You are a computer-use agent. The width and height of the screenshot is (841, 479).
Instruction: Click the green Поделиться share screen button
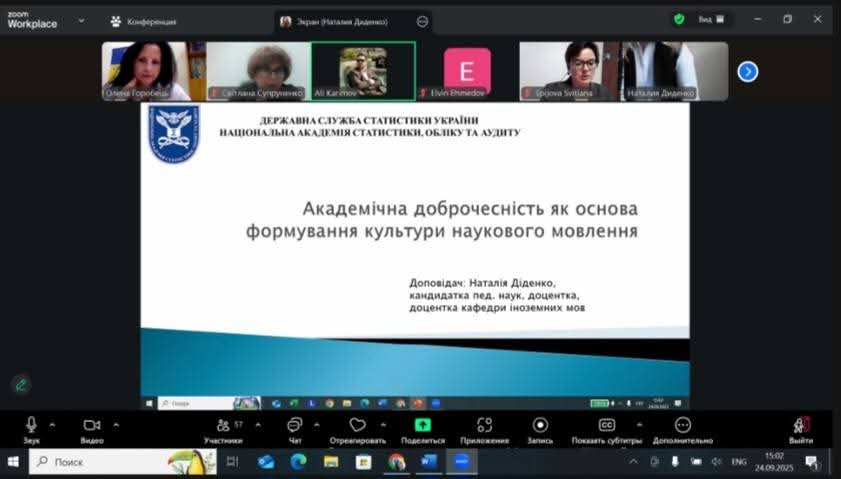click(x=422, y=426)
